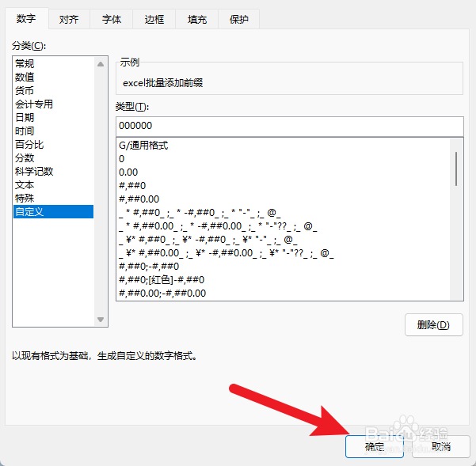Switch to the 数字 tab
The width and height of the screenshot is (476, 466).
coord(27,19)
